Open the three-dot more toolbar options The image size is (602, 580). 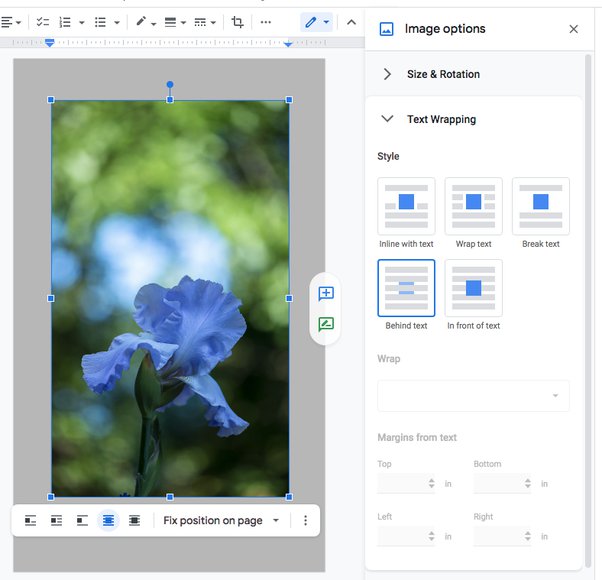tap(265, 22)
